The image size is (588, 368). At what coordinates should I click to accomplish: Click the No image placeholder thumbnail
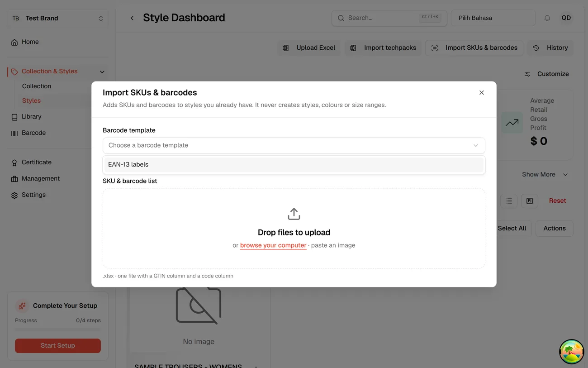tap(199, 306)
